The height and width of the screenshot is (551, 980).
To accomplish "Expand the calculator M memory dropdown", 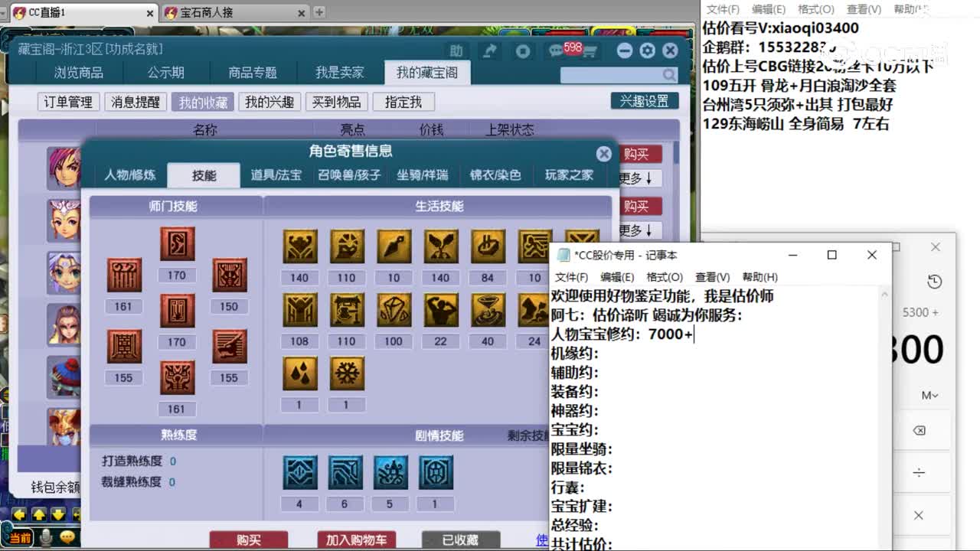I will 930,395.
